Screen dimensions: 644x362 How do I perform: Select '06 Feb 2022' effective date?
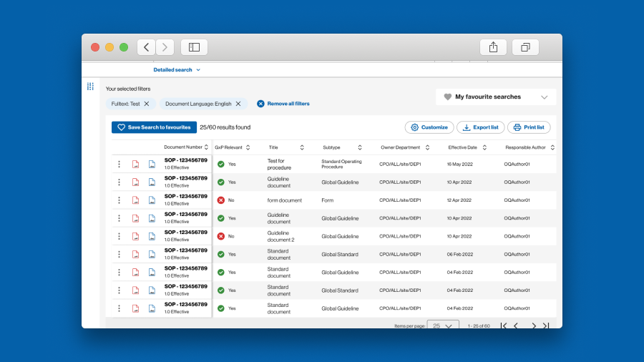click(x=460, y=255)
